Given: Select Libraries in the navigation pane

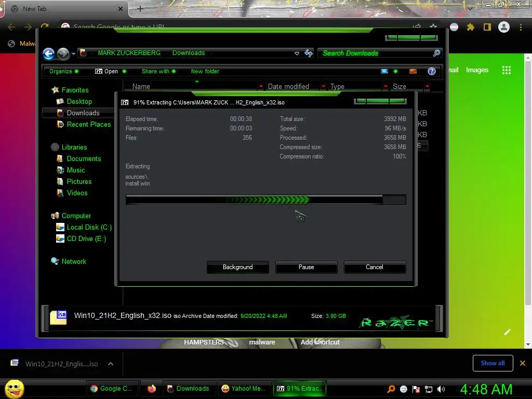Looking at the screenshot, I should tap(69, 147).
